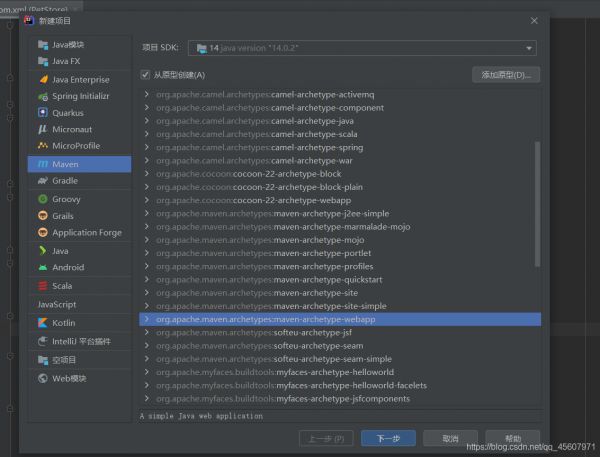
Task: Select maven-archetype-portlet row
Action: [x=340, y=253]
